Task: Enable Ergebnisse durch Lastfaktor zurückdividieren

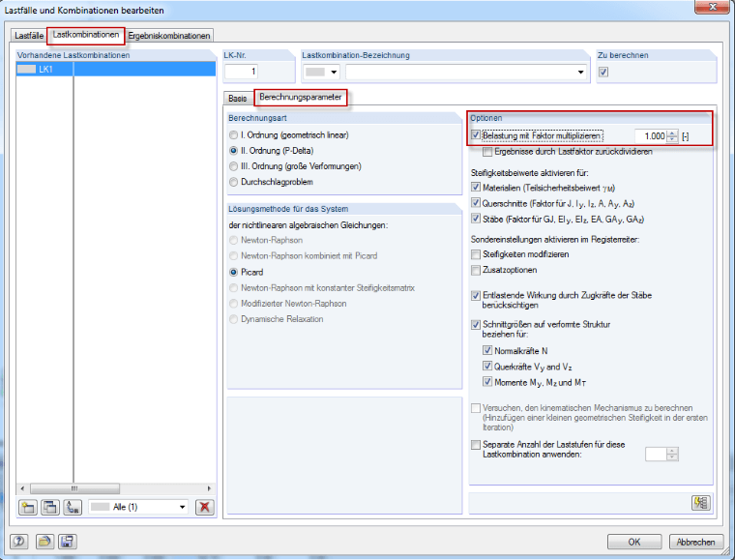Action: (x=488, y=152)
